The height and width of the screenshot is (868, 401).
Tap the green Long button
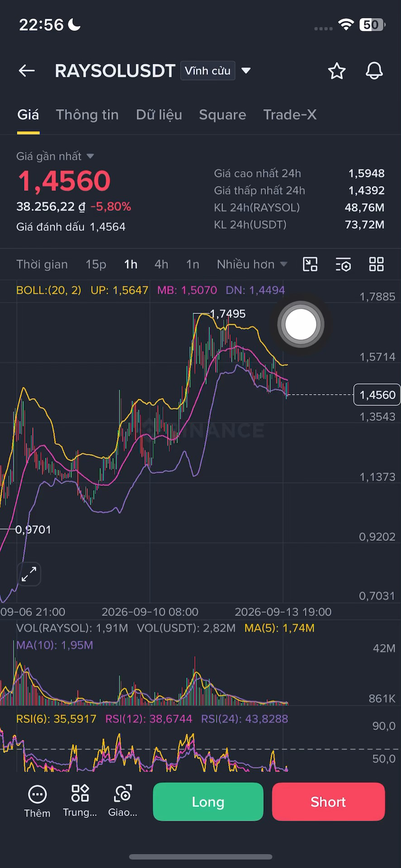pos(208,802)
